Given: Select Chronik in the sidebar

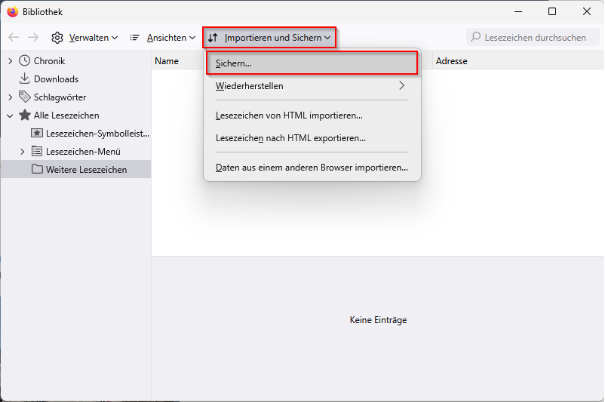Looking at the screenshot, I should coord(49,61).
